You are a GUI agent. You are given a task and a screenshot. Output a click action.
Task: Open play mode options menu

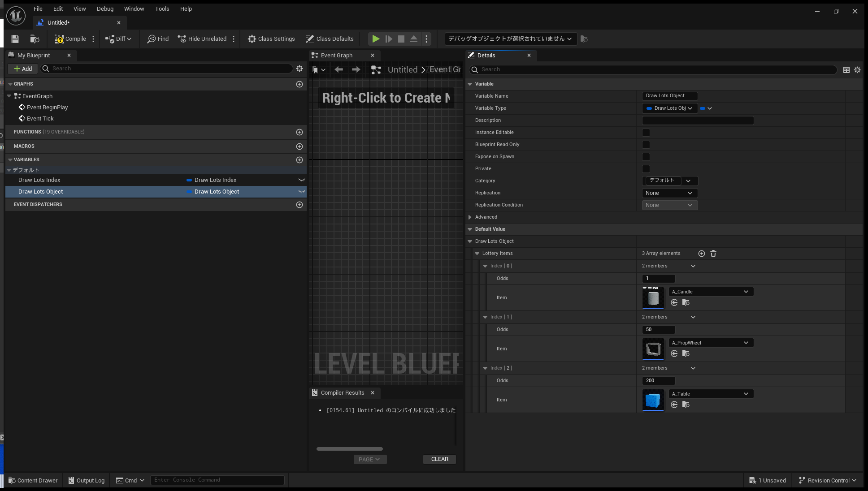click(x=426, y=39)
